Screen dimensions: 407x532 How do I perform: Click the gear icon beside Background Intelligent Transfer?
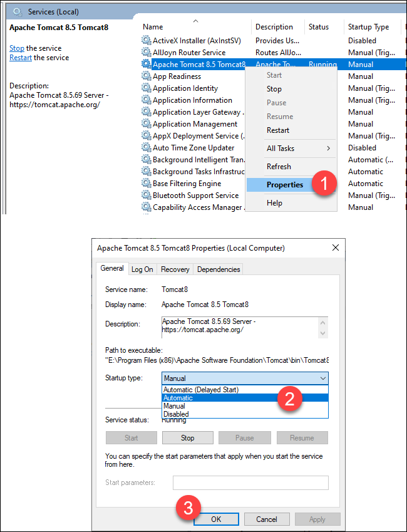(146, 159)
